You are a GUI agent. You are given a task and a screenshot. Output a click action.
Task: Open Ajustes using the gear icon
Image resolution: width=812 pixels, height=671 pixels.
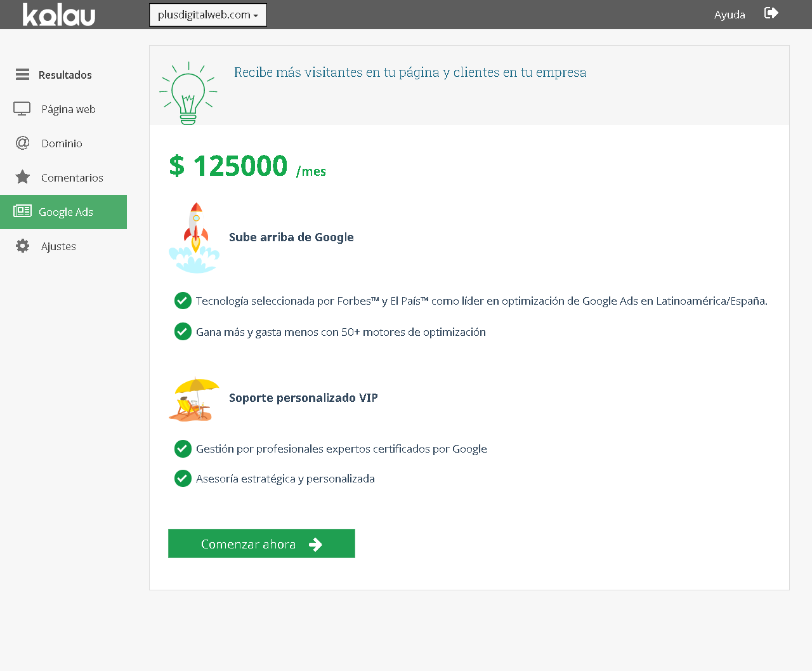[22, 246]
